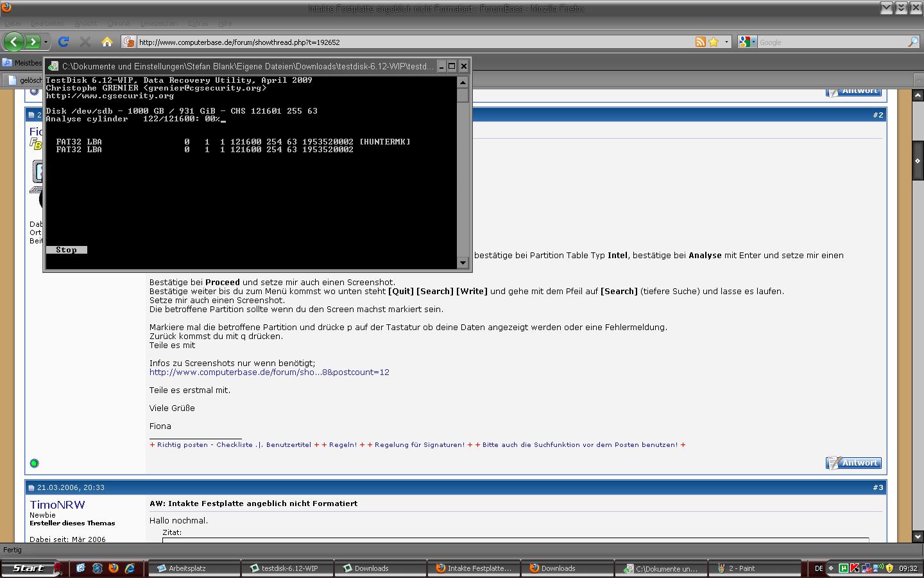Image resolution: width=924 pixels, height=578 pixels.
Task: Open the 'Regeln!' signature link
Action: click(343, 444)
